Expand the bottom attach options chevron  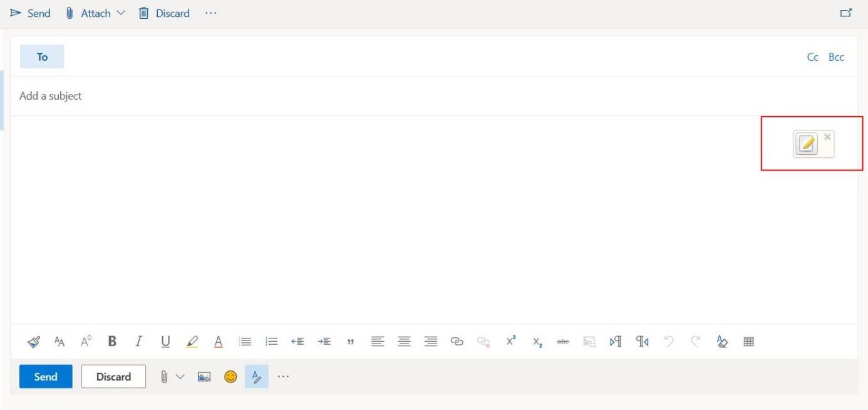(180, 377)
